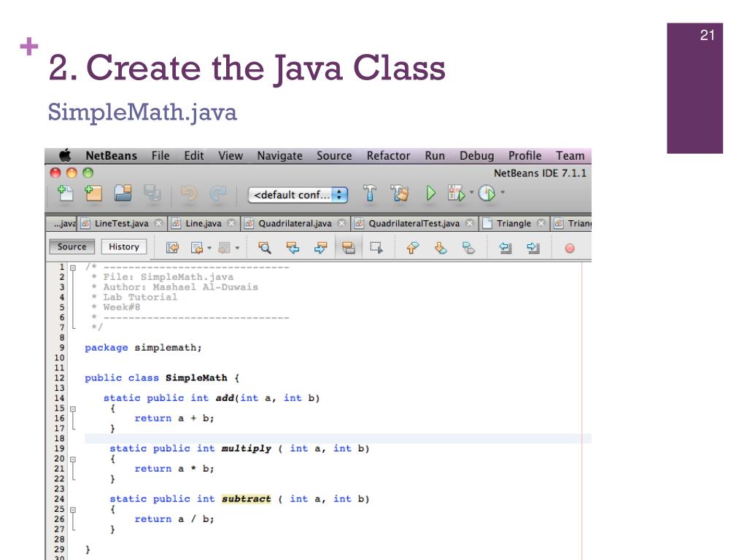Switch to the QuadrilateralTest.java tab
Image resolution: width=747 pixels, height=560 pixels.
coord(414,223)
